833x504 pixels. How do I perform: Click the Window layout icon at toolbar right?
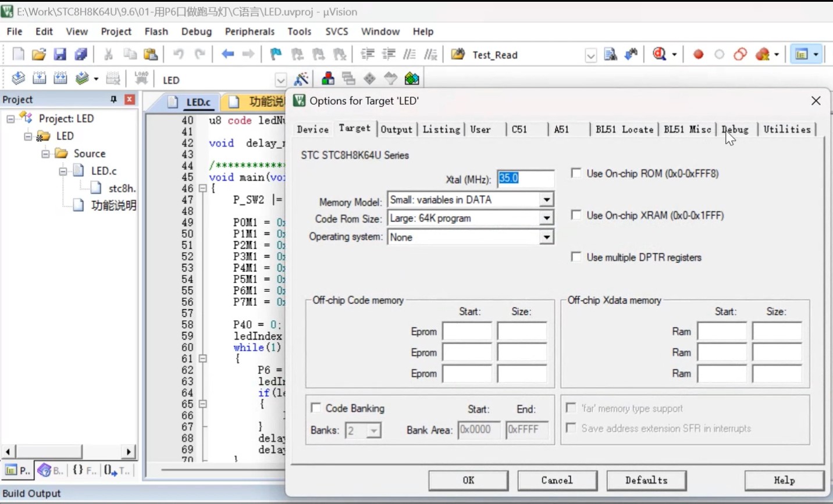click(x=802, y=54)
